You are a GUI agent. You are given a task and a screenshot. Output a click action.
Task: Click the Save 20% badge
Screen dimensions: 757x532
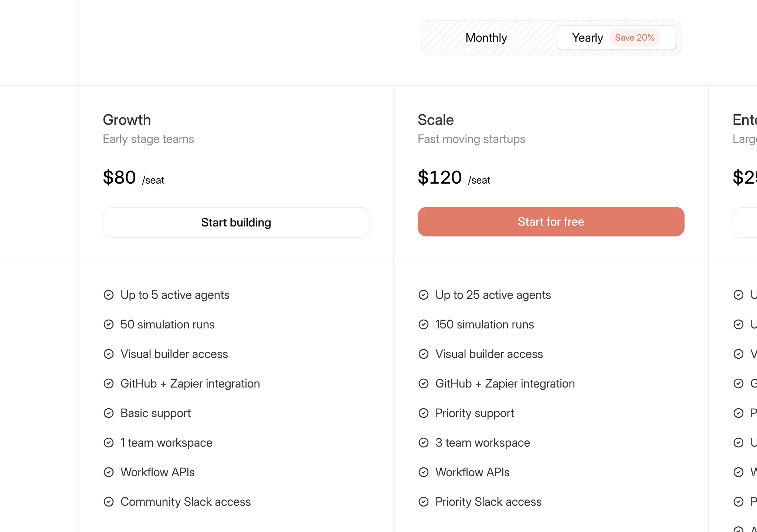tap(635, 38)
